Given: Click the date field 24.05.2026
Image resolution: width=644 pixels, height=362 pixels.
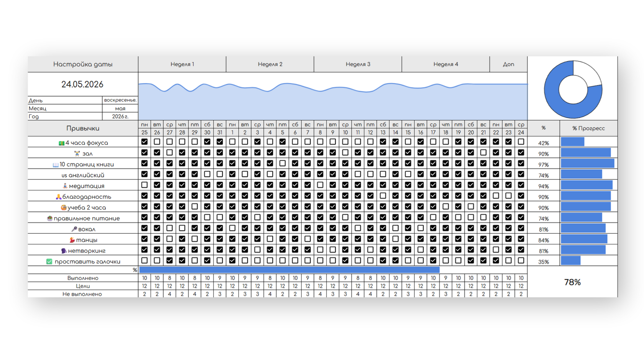Looking at the screenshot, I should [82, 84].
